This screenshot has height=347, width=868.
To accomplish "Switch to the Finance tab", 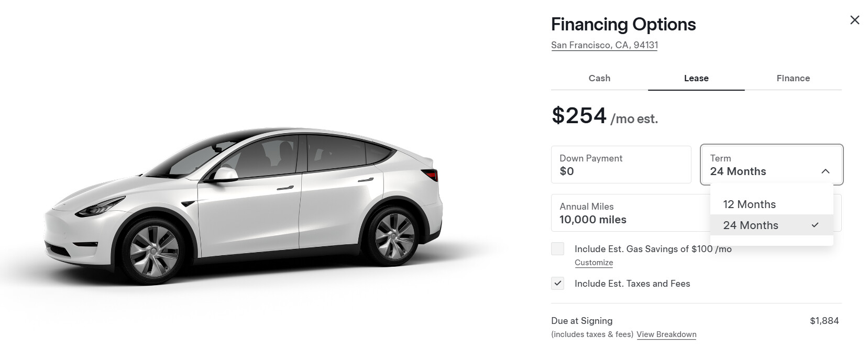I will [793, 78].
